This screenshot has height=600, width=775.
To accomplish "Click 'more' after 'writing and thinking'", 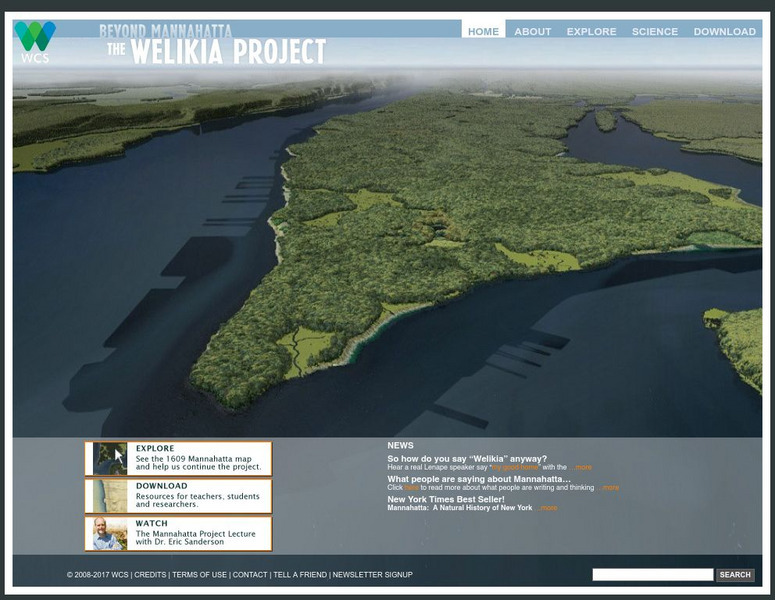I will pos(608,487).
